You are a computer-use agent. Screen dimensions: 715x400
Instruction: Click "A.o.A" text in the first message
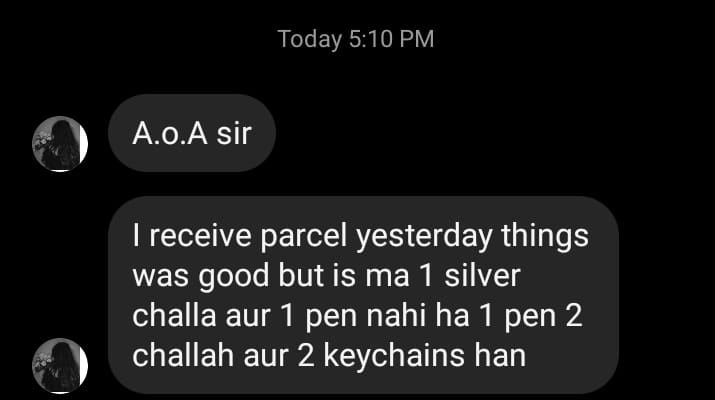click(x=170, y=134)
